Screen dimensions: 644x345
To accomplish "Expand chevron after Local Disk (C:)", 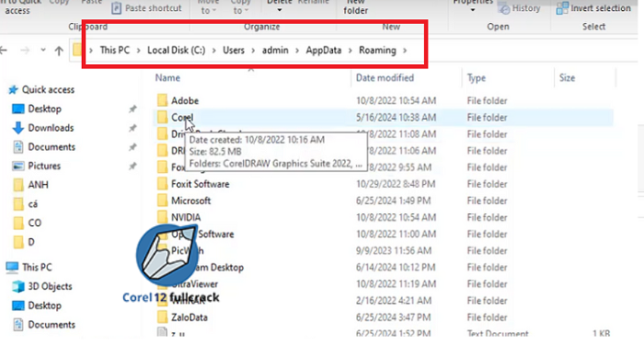I will (214, 51).
